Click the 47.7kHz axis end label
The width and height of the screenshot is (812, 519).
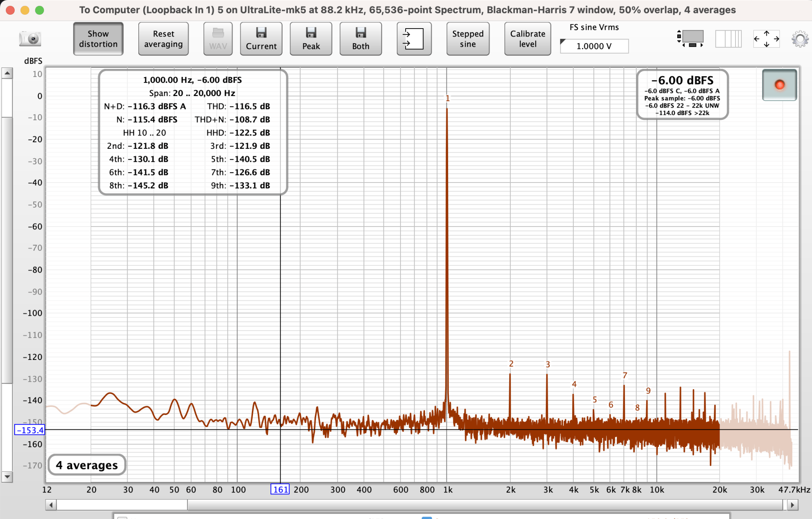794,489
